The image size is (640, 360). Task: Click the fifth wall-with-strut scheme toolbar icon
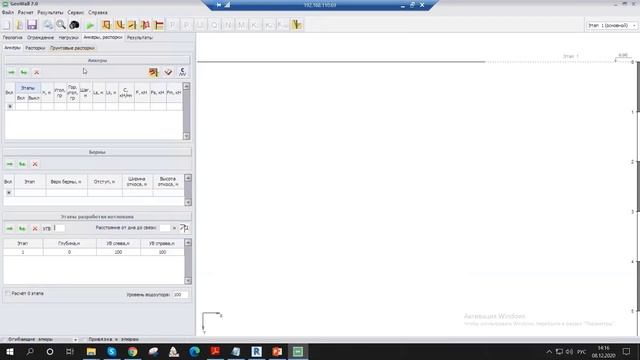pos(159,25)
